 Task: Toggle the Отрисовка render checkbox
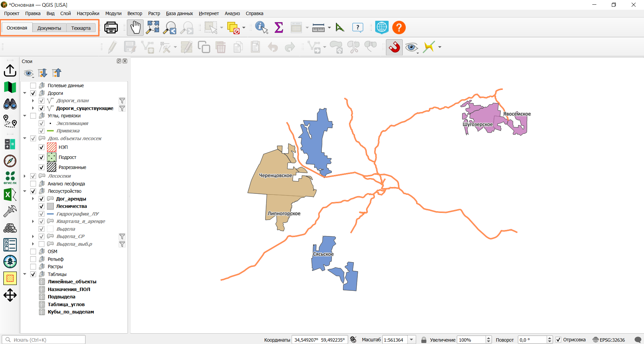click(x=558, y=340)
